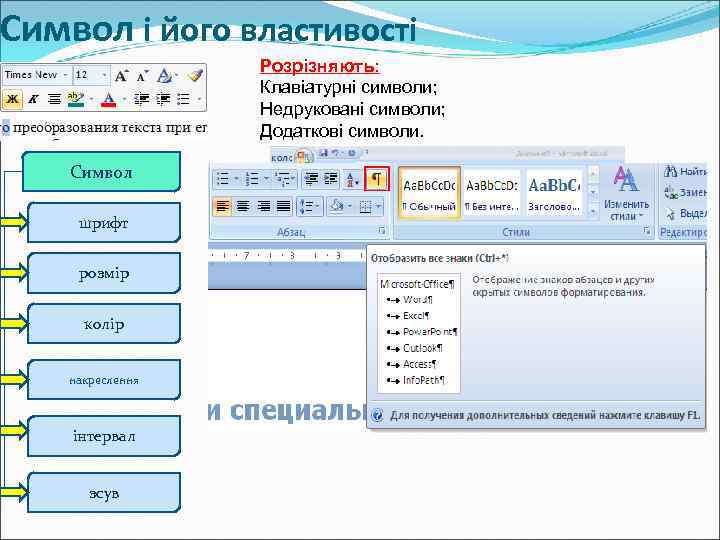The width and height of the screenshot is (720, 540).
Task: Open Абзац dialog launcher
Action: pyautogui.click(x=382, y=231)
